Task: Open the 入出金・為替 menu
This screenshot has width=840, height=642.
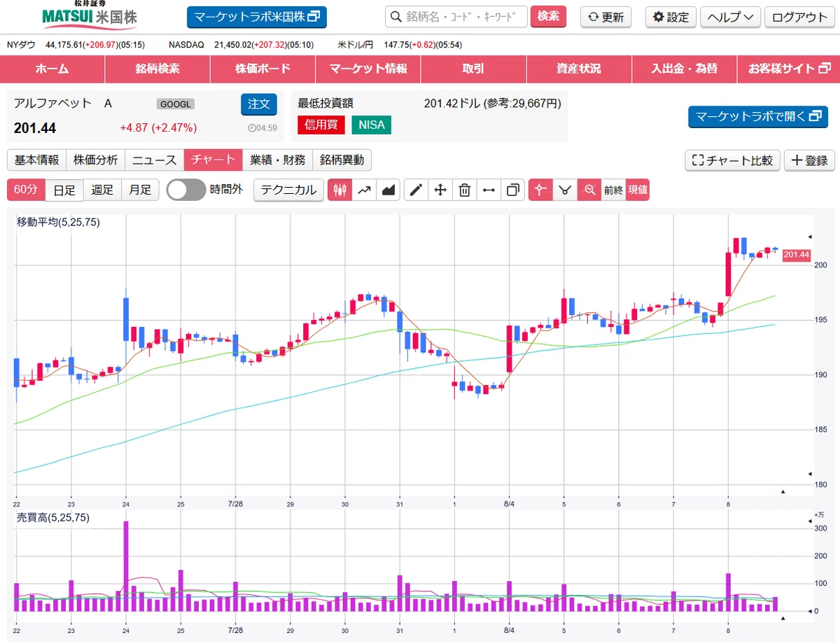Action: click(684, 69)
